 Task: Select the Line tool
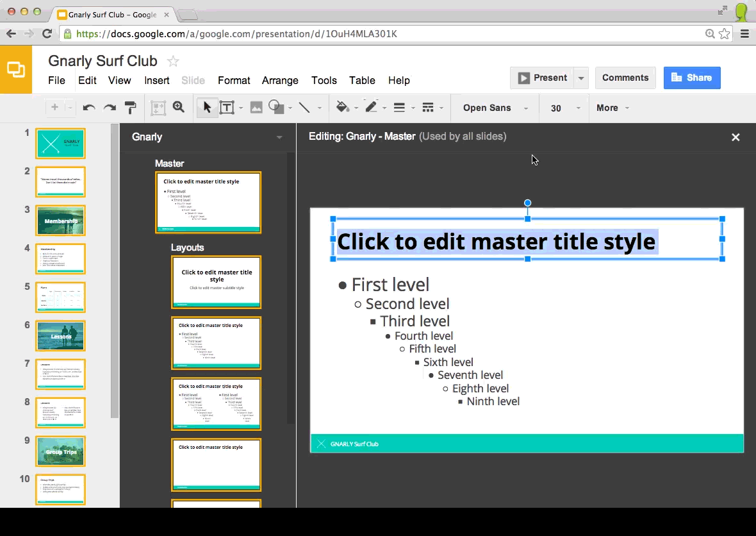(x=304, y=108)
